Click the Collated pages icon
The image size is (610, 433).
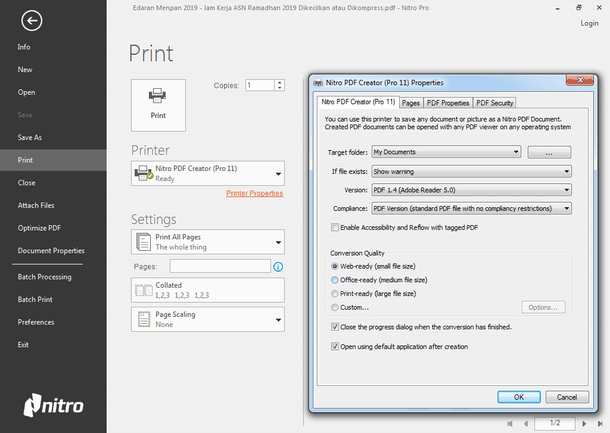144,290
